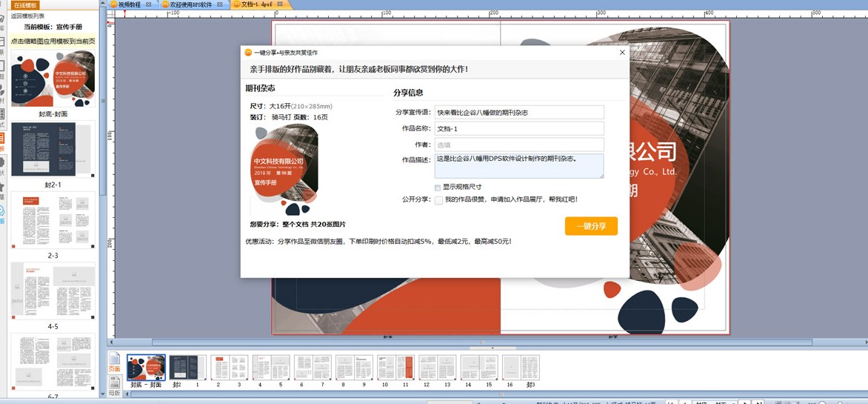Enable the 显示规格尺寸 checkbox

tap(438, 188)
